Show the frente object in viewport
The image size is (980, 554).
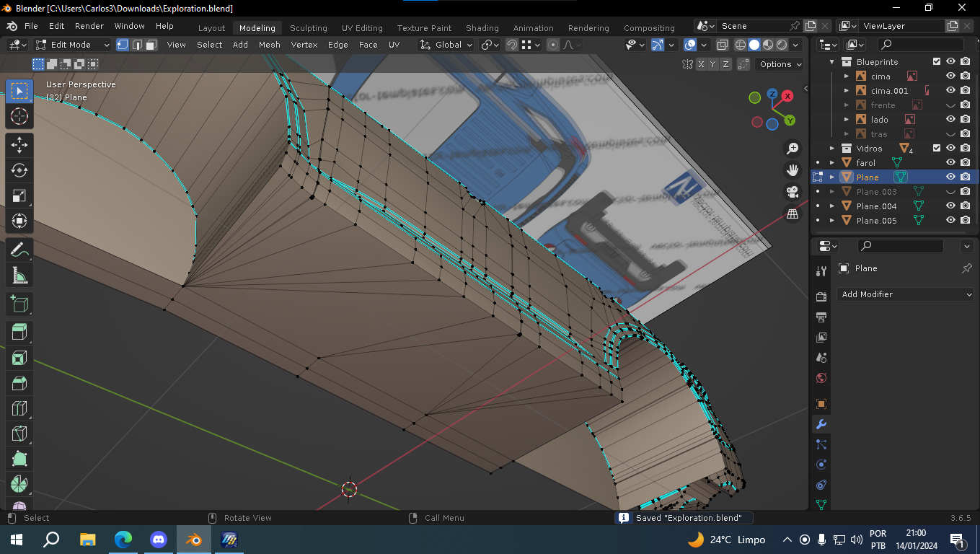pos(950,105)
